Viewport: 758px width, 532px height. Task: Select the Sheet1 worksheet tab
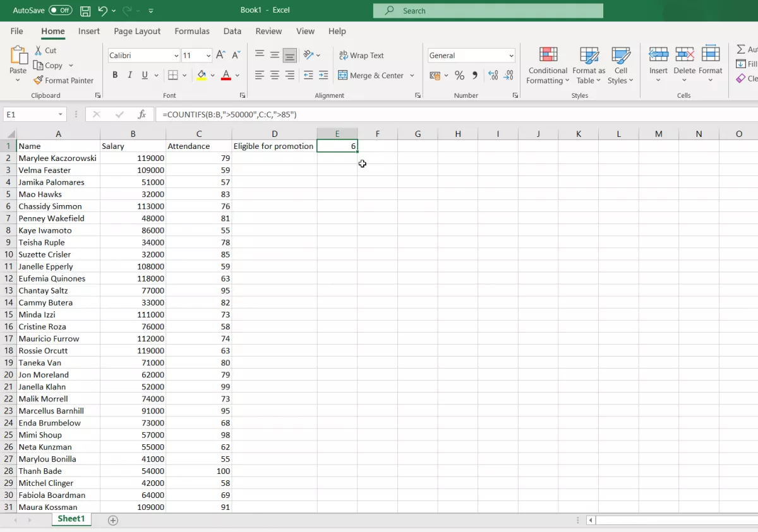pos(71,519)
